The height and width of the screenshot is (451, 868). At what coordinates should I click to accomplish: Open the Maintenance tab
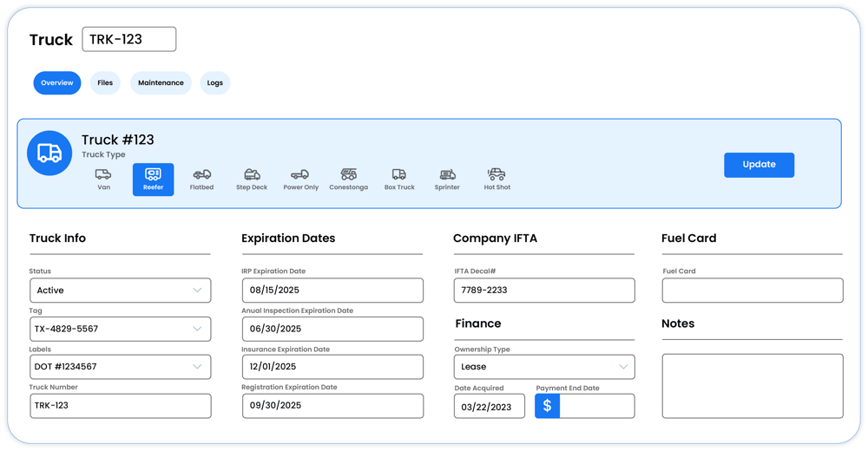[x=161, y=83]
